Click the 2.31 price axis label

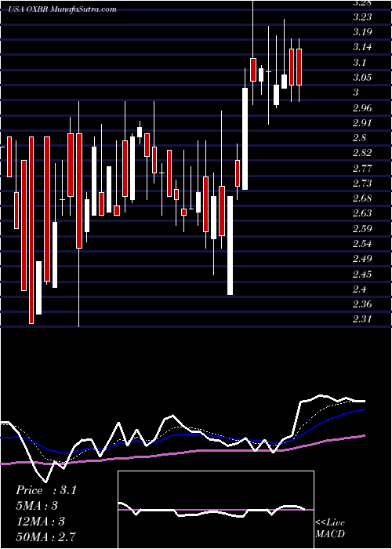(x=362, y=319)
